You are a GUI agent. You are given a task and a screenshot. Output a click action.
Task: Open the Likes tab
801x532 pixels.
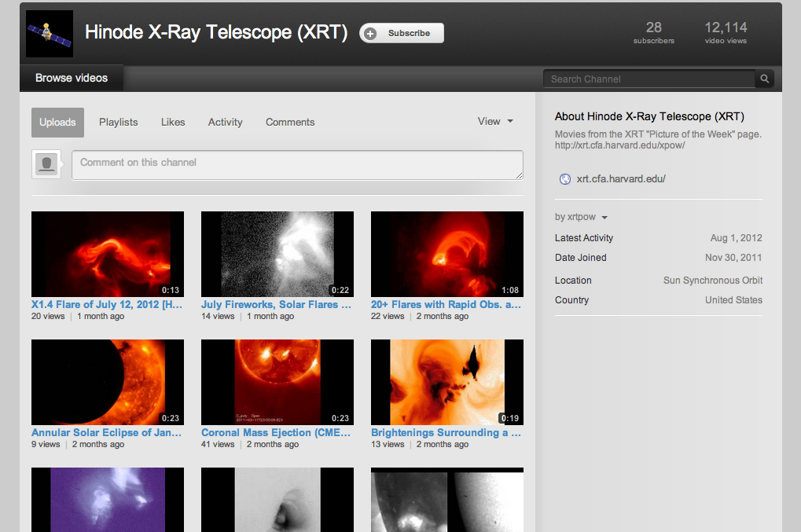(x=173, y=123)
